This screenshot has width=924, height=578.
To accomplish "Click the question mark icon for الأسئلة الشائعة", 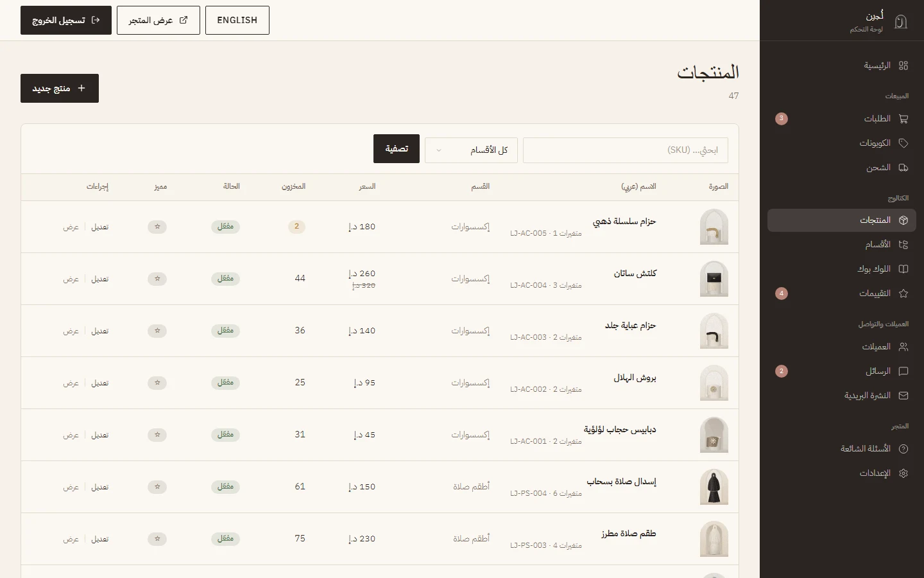I will click(x=903, y=449).
